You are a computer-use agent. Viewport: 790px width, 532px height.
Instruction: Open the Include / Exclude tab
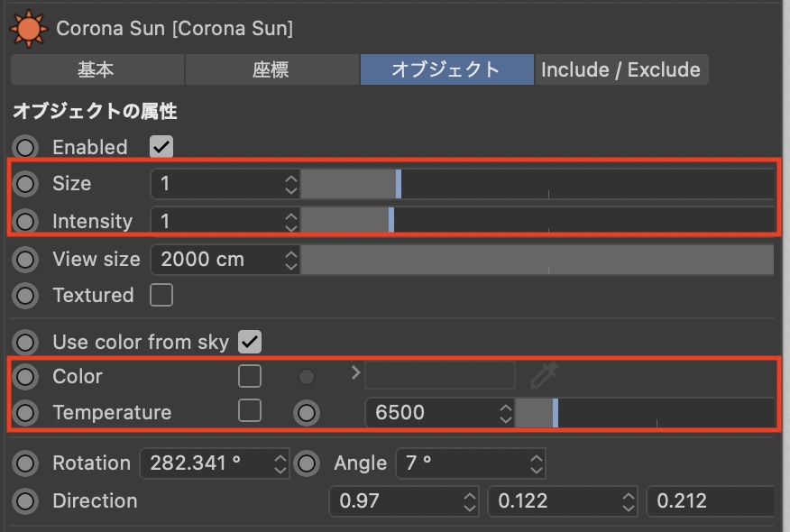tap(620, 70)
